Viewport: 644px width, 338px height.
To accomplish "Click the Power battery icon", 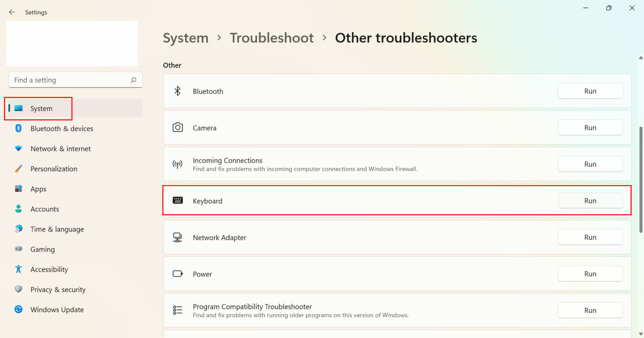I will (x=178, y=273).
